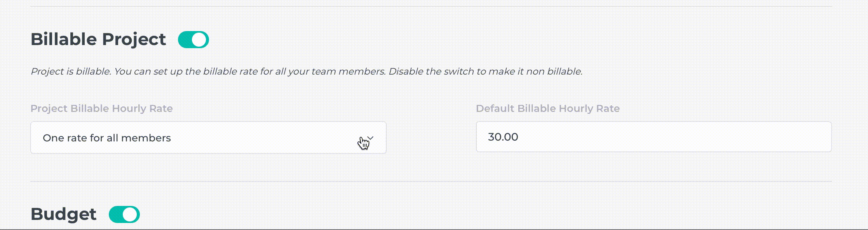
Task: Click the 30.00 value in rate input
Action: [x=503, y=137]
